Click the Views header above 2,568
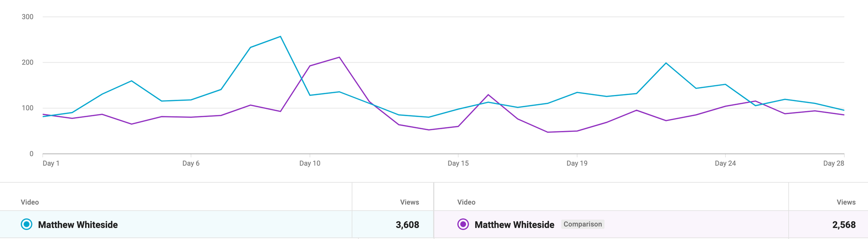 click(x=846, y=202)
